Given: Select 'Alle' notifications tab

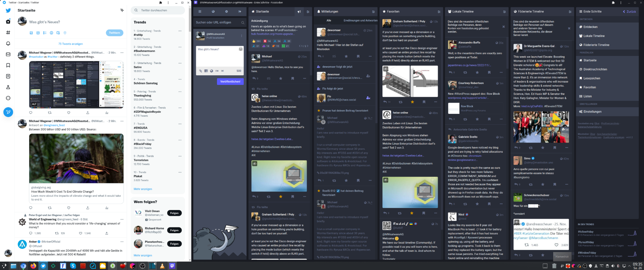Looking at the screenshot, I should tap(329, 21).
